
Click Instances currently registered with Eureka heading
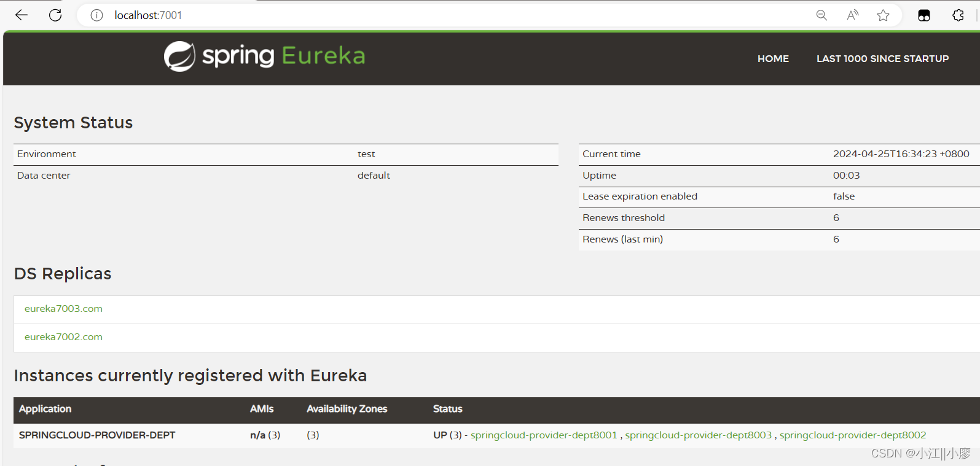coord(190,376)
